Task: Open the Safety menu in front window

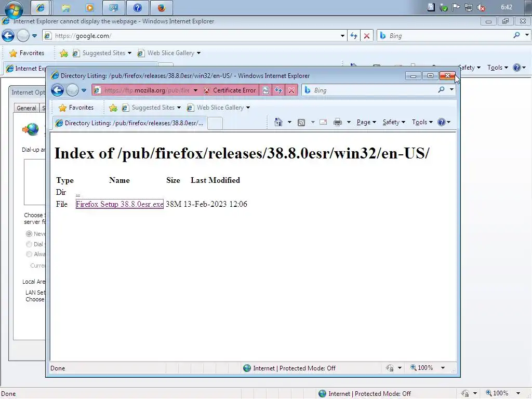Action: click(x=394, y=122)
